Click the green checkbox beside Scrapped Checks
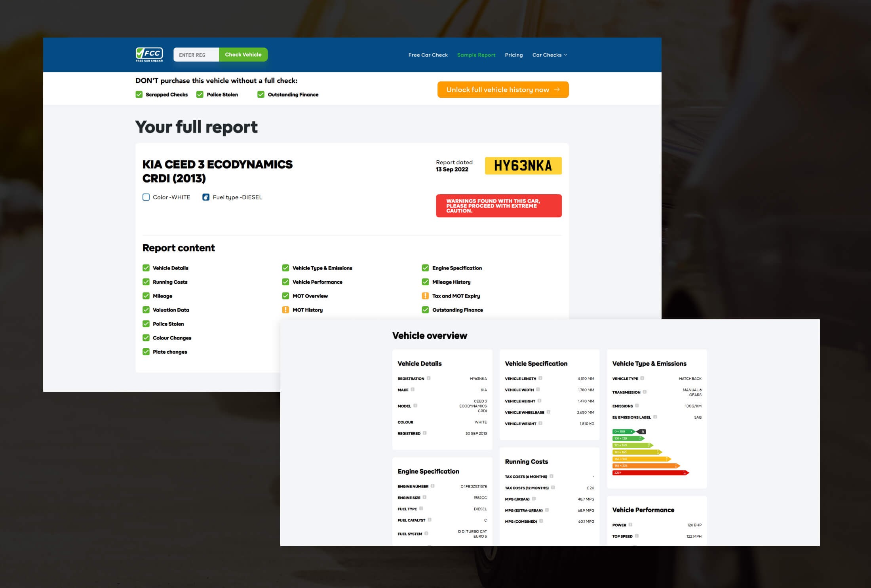This screenshot has height=588, width=871. [x=139, y=94]
